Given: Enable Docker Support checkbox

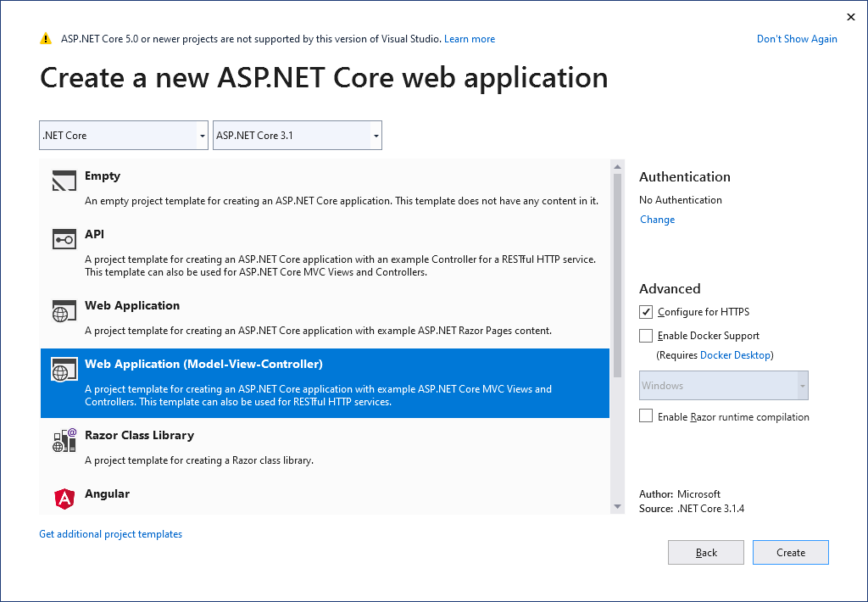Looking at the screenshot, I should (x=645, y=336).
